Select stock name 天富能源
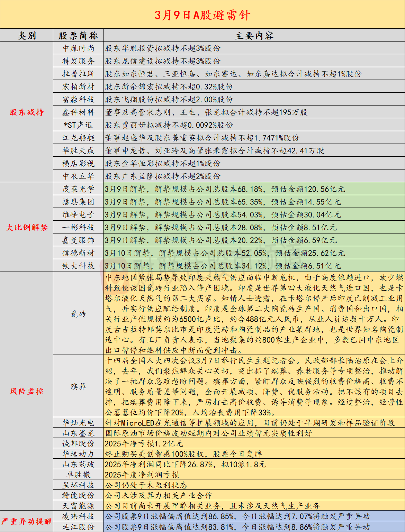Image resolution: width=405 pixels, height=532 pixels. tap(78, 506)
